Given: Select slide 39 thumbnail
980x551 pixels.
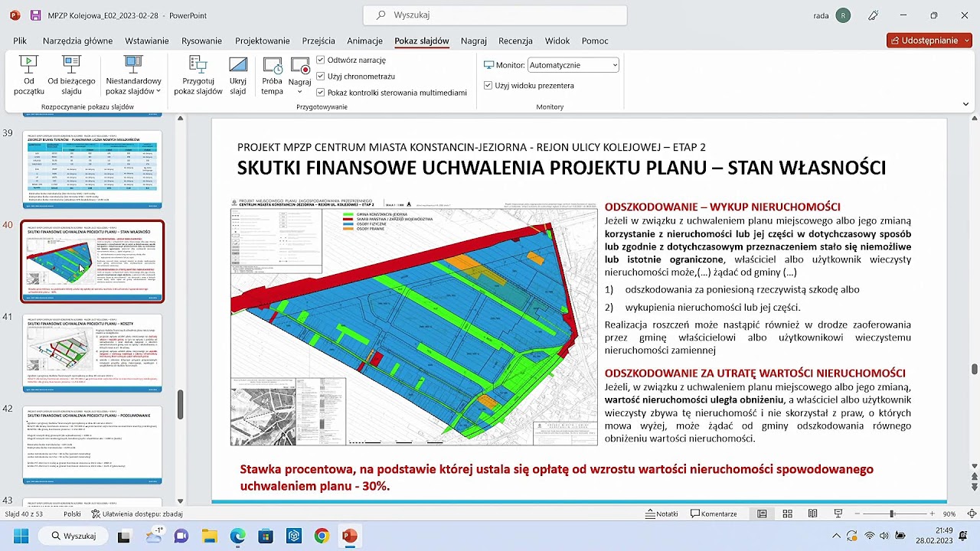Looking at the screenshot, I should (x=92, y=169).
